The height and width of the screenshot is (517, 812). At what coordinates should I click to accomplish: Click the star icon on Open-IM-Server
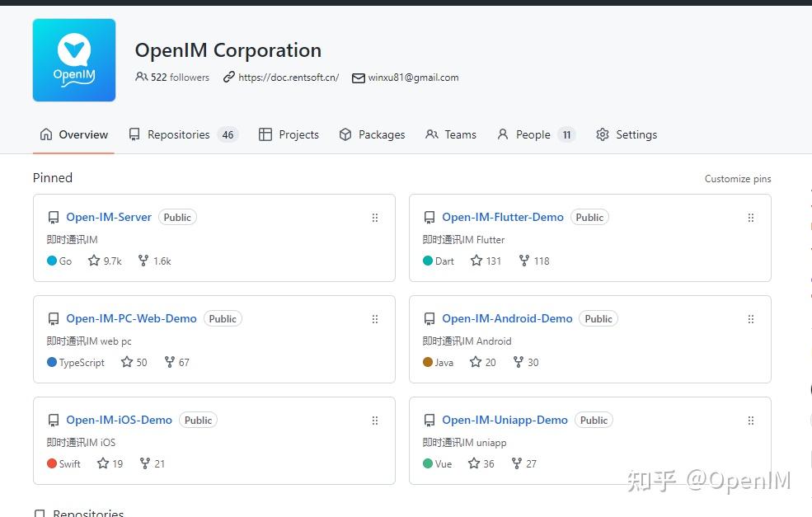92,261
